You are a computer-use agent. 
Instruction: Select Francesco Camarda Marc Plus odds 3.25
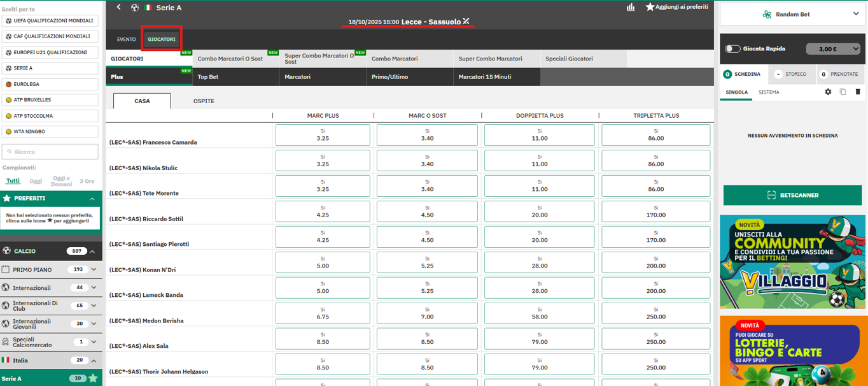point(323,135)
